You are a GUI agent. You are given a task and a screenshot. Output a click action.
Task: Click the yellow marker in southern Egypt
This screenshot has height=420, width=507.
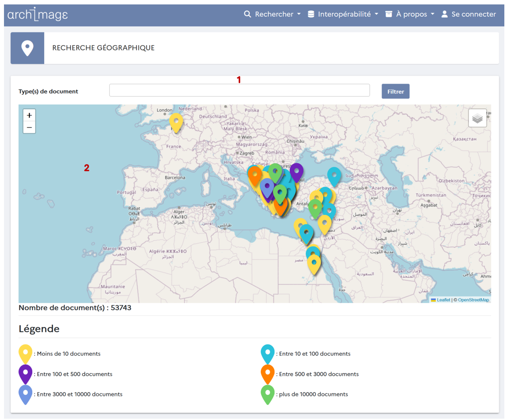click(x=314, y=264)
